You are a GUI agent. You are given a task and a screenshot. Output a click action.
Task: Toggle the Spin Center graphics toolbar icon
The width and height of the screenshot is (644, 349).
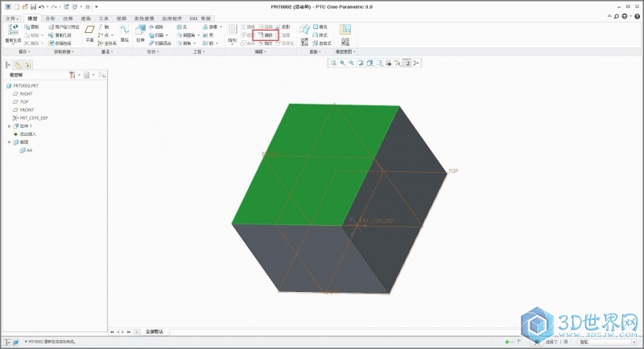pos(416,63)
